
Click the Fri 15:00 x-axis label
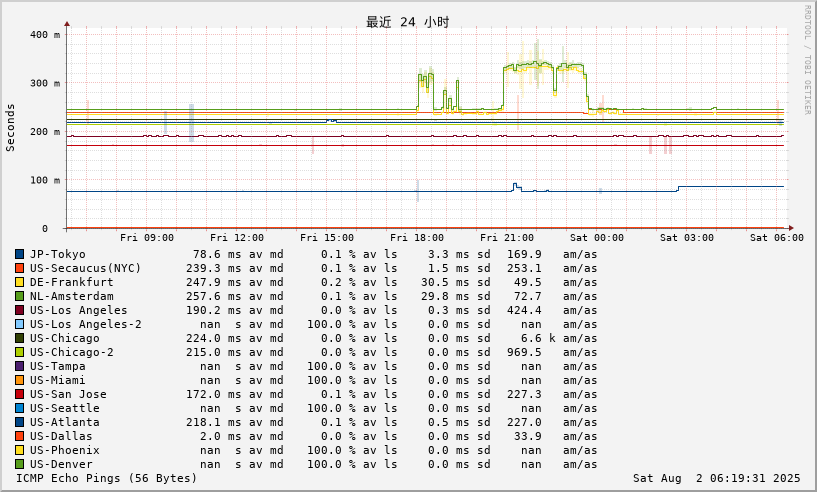[327, 238]
